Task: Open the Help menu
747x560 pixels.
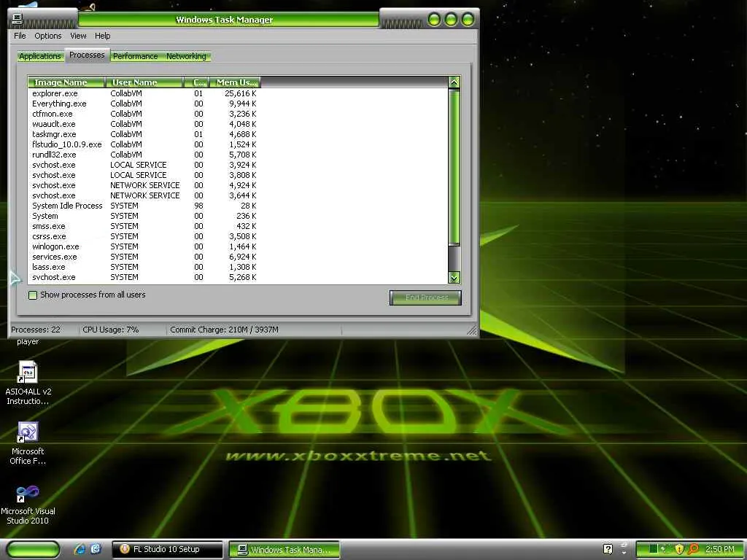Action: tap(102, 36)
